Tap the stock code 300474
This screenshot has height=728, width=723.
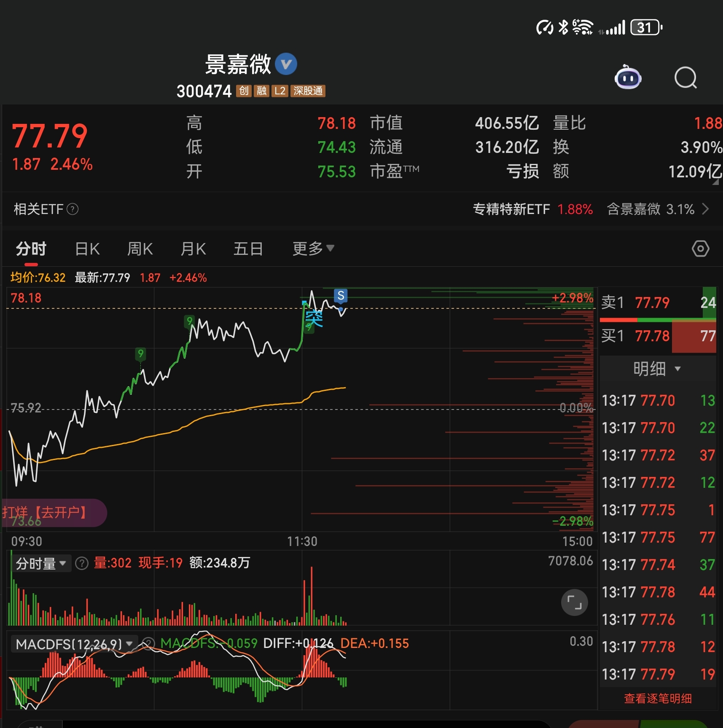pos(204,91)
